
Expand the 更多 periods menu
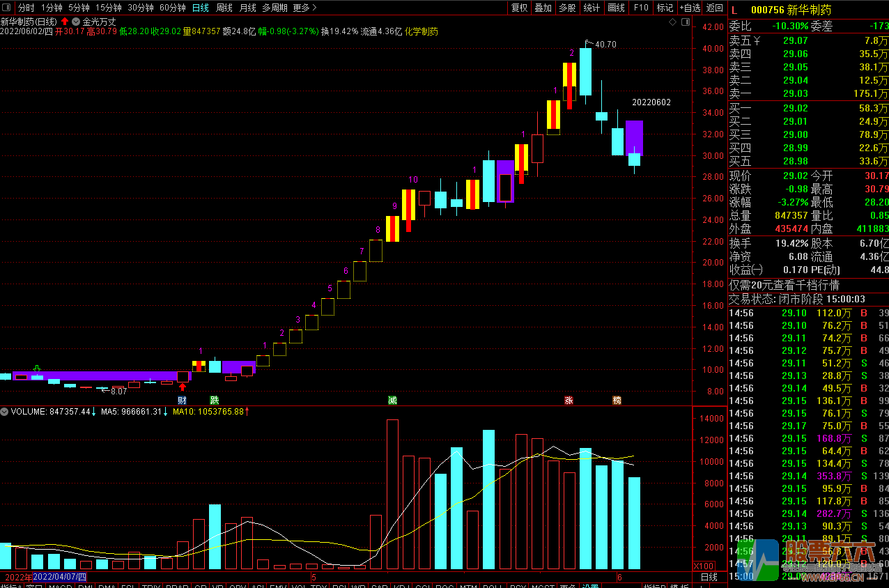(x=304, y=8)
